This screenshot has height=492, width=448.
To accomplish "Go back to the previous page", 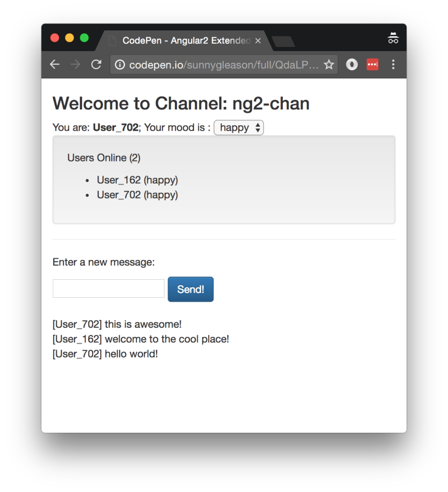I will point(55,65).
